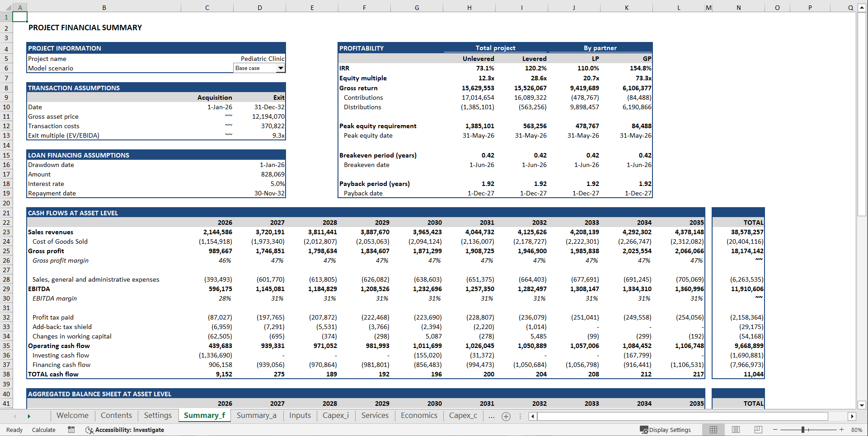Open the Economics sheet tab
Image resolution: width=868 pixels, height=436 pixels.
(x=418, y=415)
